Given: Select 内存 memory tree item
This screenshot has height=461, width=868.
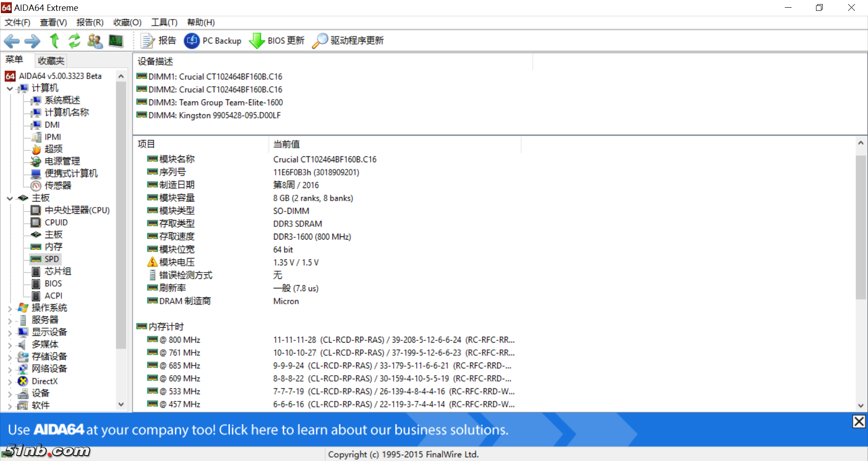Looking at the screenshot, I should pos(53,247).
